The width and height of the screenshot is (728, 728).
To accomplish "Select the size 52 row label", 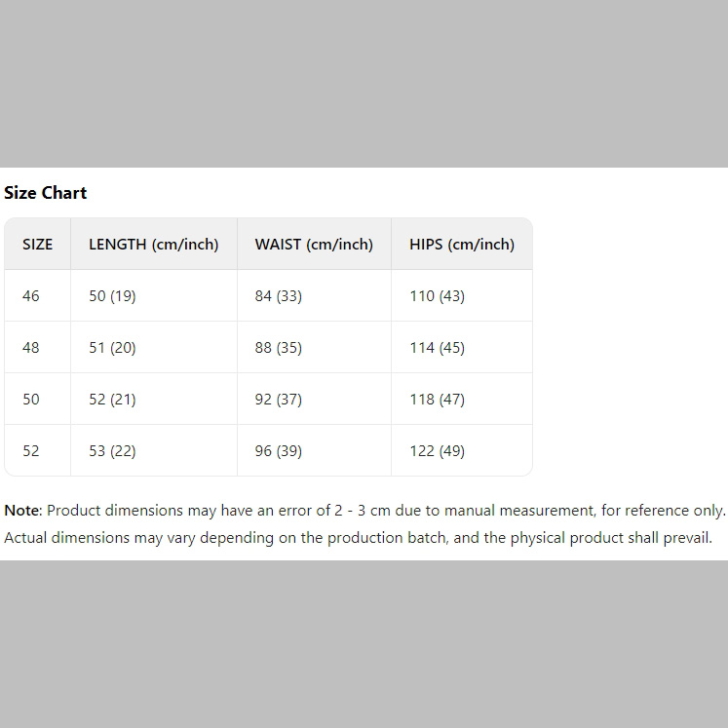I will 31,451.
